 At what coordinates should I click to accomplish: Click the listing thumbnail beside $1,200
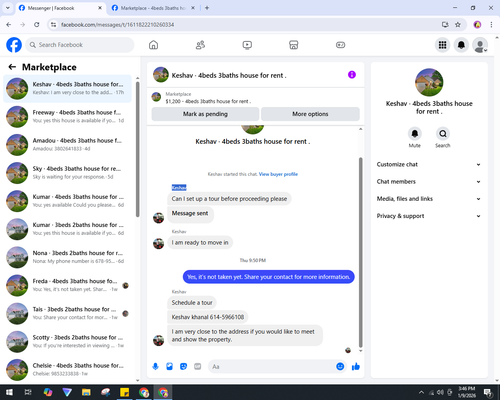coord(156,97)
